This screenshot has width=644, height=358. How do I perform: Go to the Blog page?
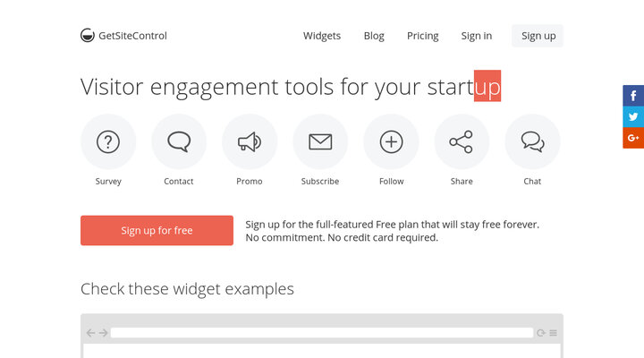[374, 36]
